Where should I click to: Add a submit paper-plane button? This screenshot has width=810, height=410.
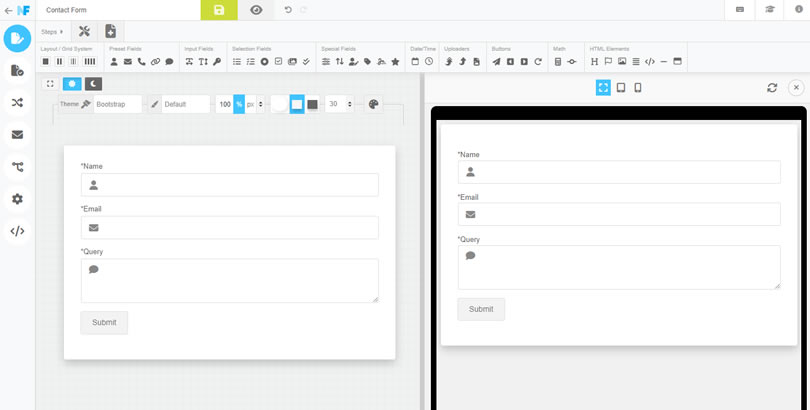pos(496,61)
